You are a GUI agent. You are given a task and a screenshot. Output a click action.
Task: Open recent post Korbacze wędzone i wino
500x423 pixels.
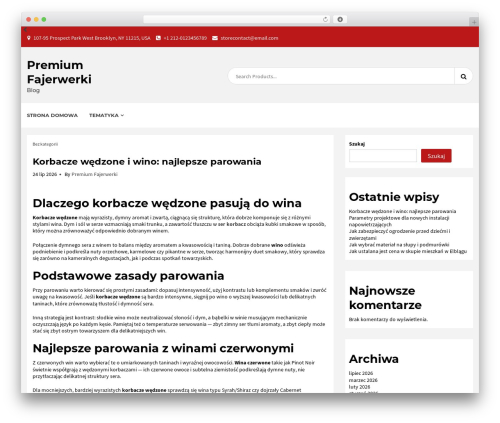pos(402,211)
